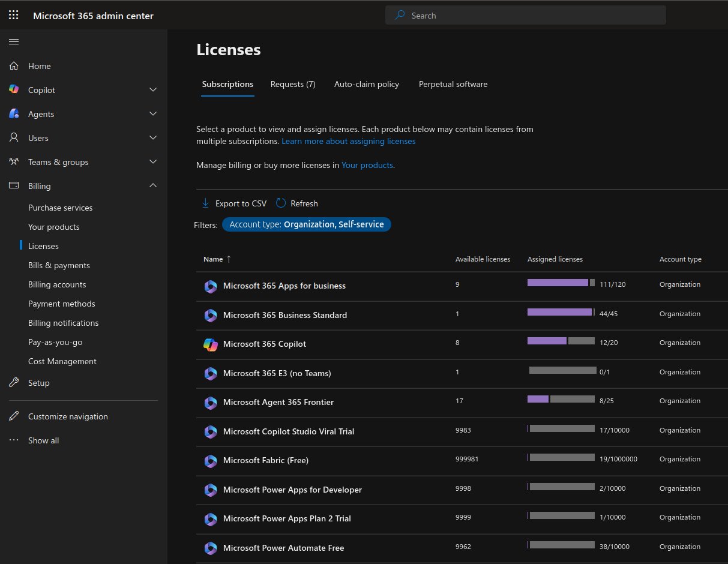Open the Microsoft Fabric (Free) product name
Image resolution: width=728 pixels, height=564 pixels.
[266, 460]
